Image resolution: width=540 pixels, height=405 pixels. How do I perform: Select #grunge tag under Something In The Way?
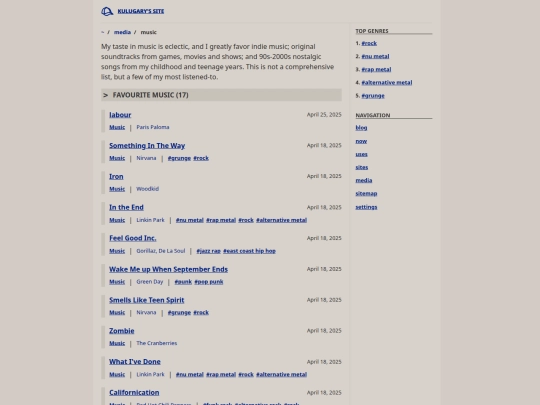(x=179, y=158)
